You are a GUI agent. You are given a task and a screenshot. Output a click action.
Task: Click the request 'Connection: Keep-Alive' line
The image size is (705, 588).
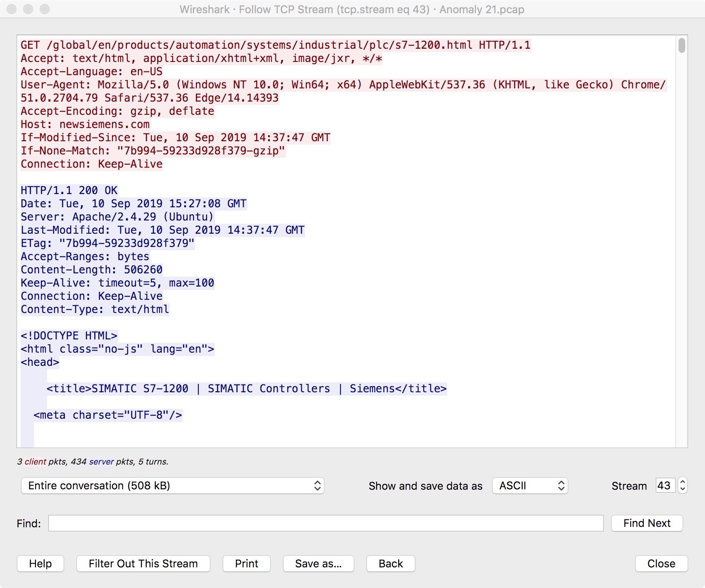point(92,164)
